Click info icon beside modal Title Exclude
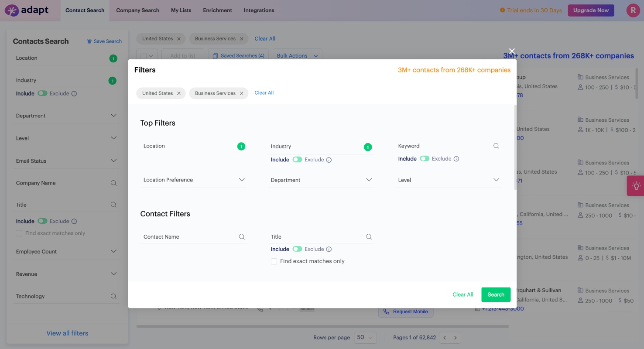This screenshot has height=349, width=644. click(x=329, y=249)
